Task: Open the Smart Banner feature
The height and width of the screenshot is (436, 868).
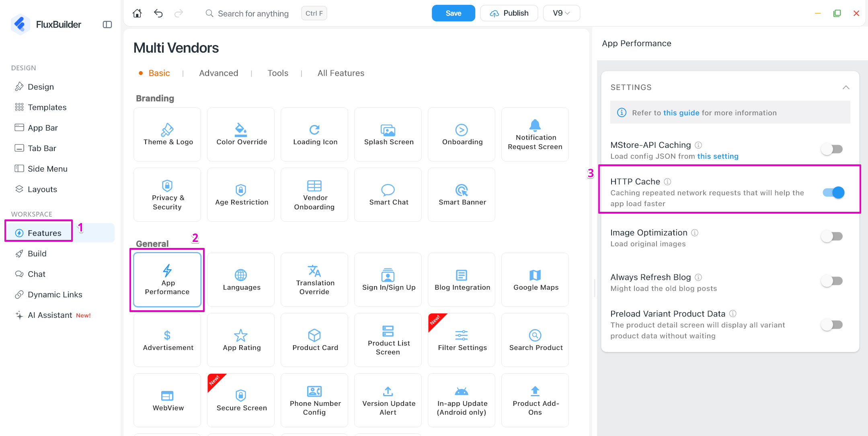Action: click(x=462, y=195)
